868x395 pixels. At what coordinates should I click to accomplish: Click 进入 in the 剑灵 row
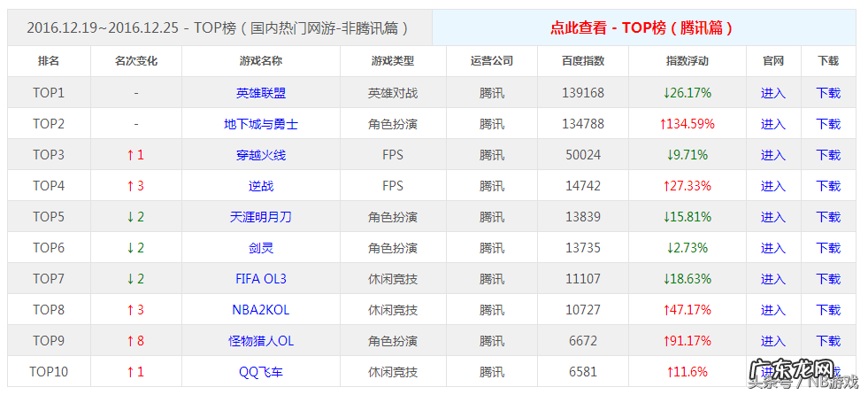click(772, 248)
